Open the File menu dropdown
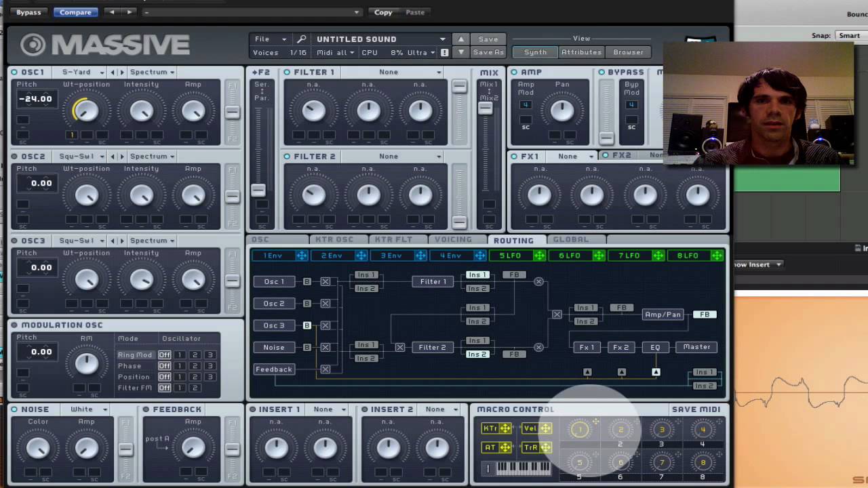The width and height of the screenshot is (868, 488). (x=271, y=39)
